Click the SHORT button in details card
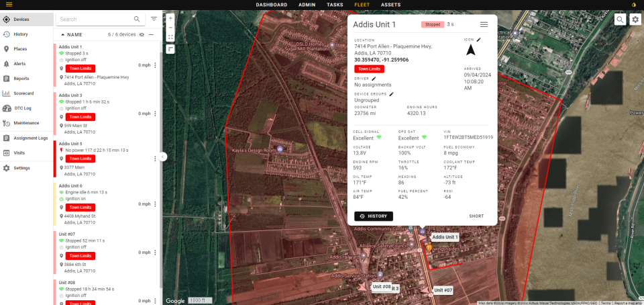The height and width of the screenshot is (305, 644). (476, 216)
